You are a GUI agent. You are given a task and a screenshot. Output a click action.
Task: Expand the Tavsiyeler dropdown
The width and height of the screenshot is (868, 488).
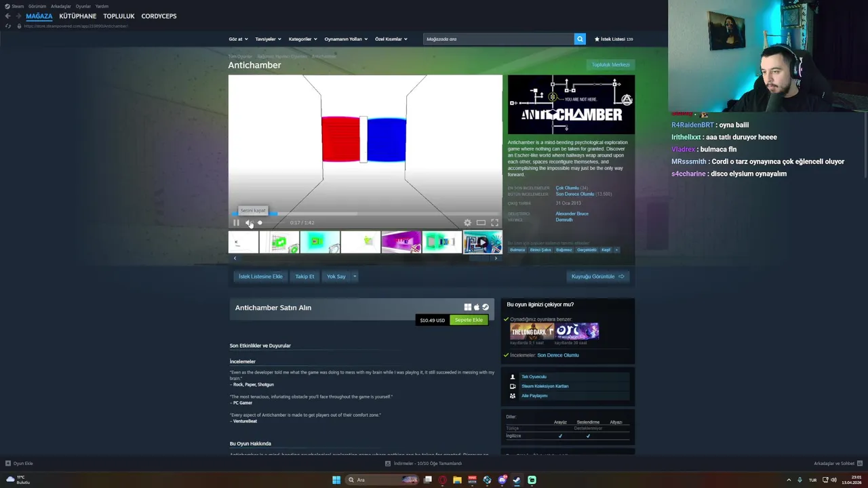tap(268, 39)
